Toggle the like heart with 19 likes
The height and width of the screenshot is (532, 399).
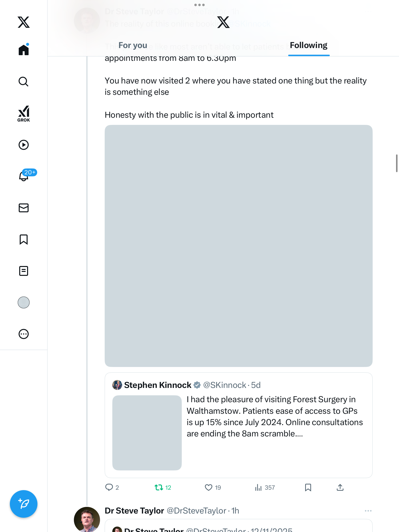click(209, 487)
